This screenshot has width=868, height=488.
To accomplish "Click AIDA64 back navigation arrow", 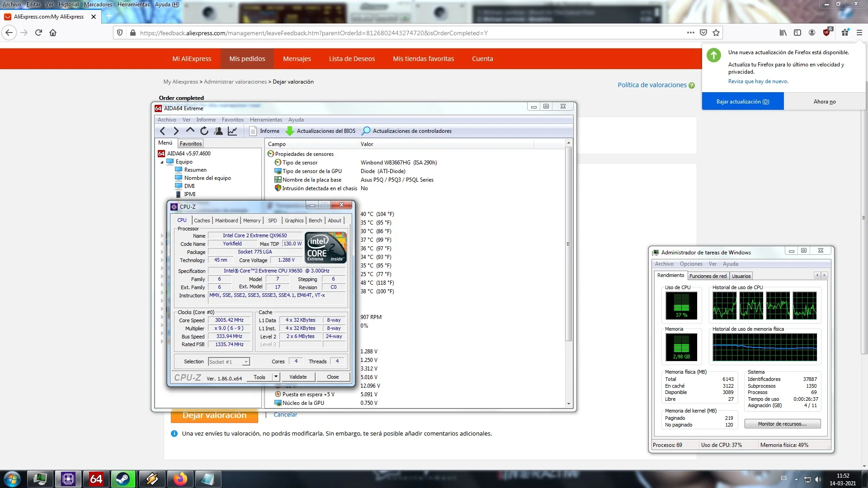I will (x=162, y=131).
